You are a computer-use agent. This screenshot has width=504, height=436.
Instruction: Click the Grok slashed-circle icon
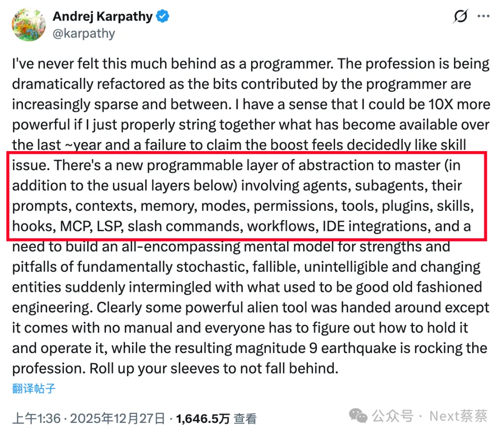[x=460, y=17]
